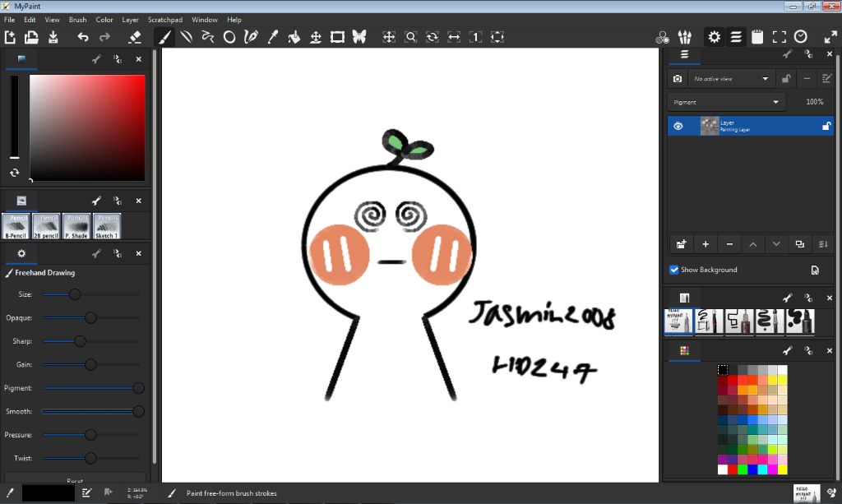This screenshot has width=842, height=504.
Task: Click the bright yellow palette swatch
Action: click(783, 469)
